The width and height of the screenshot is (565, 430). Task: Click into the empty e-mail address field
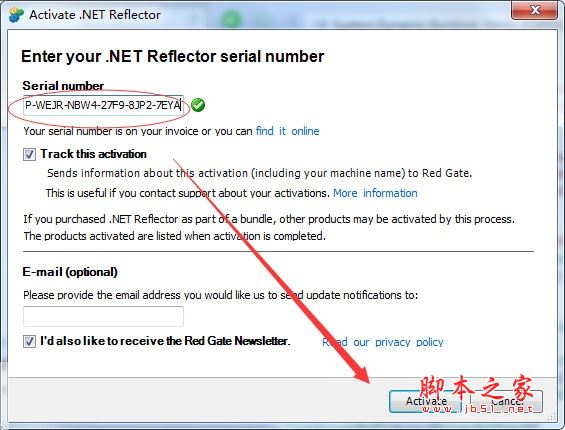pos(103,316)
